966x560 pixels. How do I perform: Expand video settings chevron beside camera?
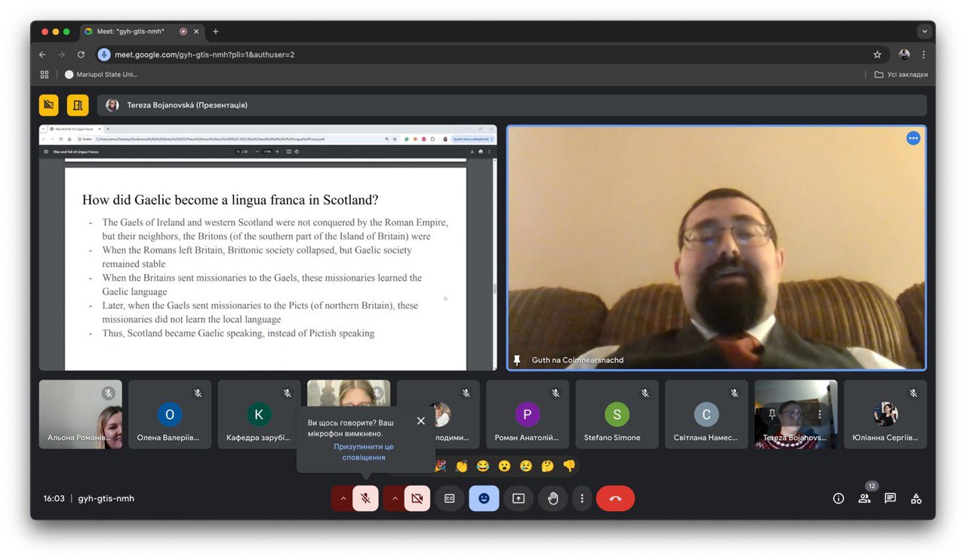point(394,499)
